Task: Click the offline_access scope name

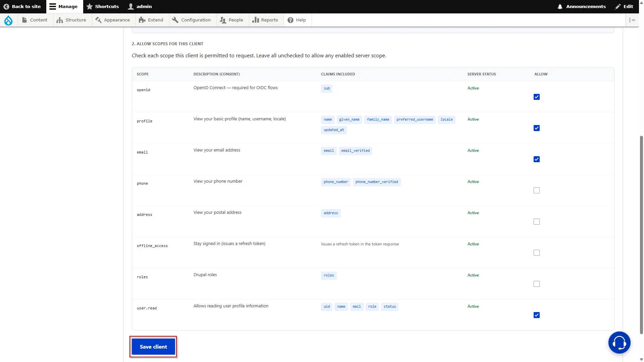Action: click(152, 246)
